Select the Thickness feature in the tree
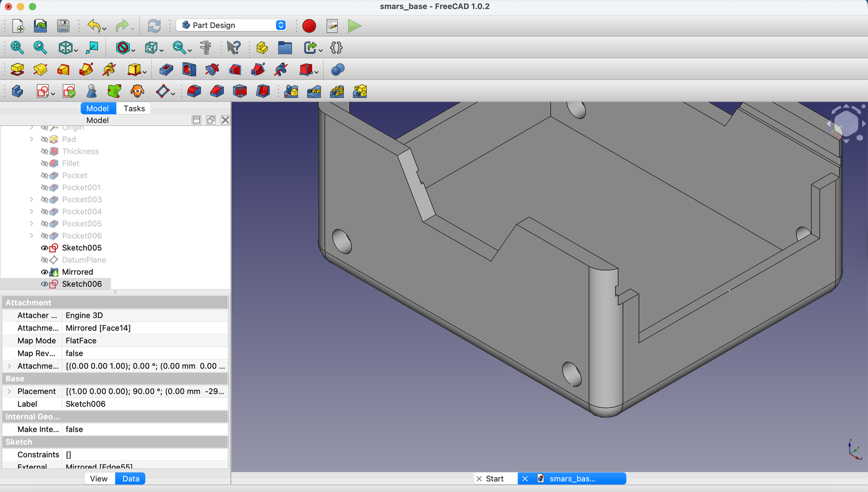This screenshot has width=868, height=492. click(x=80, y=151)
